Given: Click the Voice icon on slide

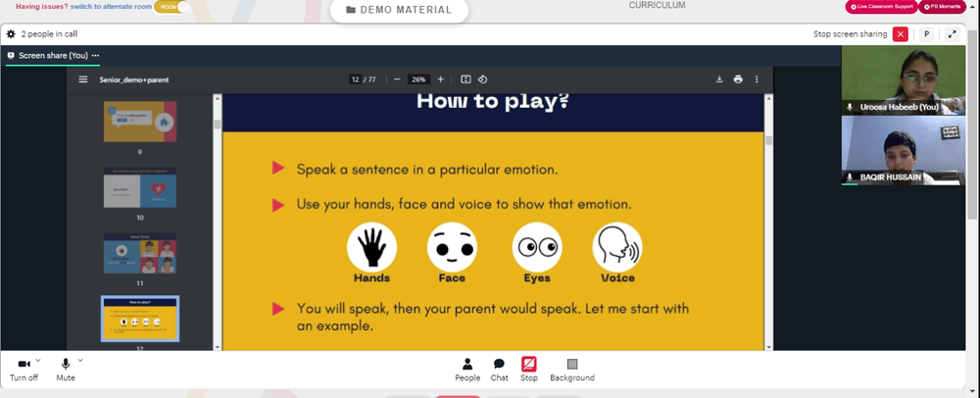Looking at the screenshot, I should pyautogui.click(x=616, y=247).
